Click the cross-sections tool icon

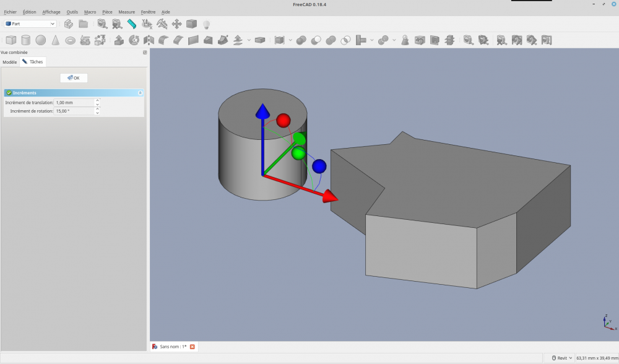449,40
